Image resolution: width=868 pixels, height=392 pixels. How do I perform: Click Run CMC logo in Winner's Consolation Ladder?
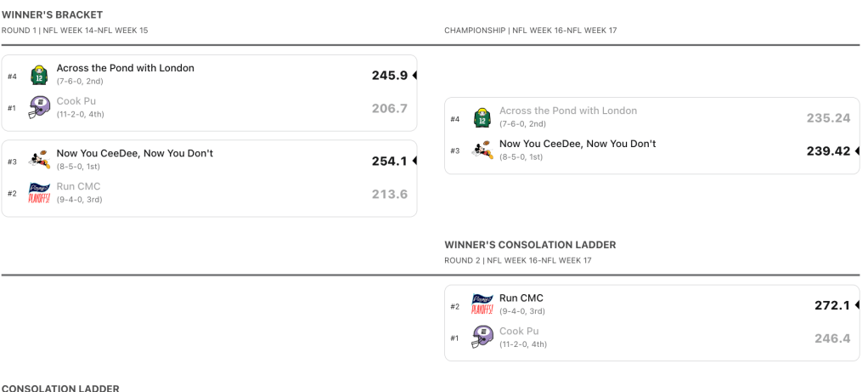482,304
